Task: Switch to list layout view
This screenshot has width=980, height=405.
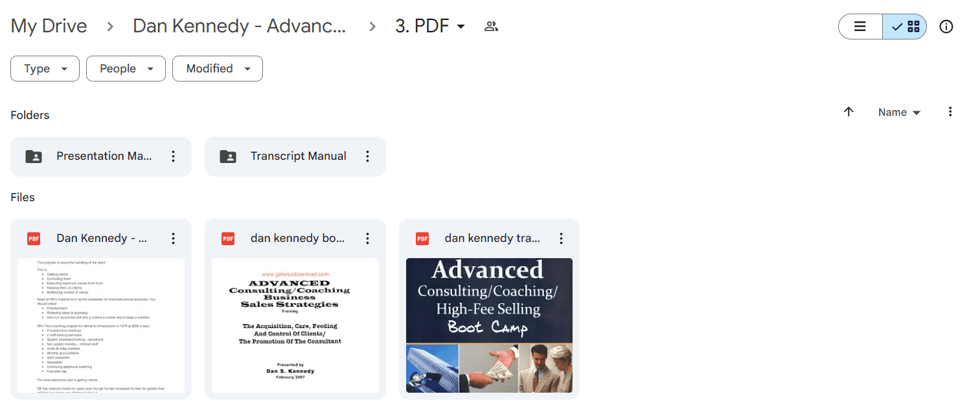Action: pyautogui.click(x=860, y=27)
